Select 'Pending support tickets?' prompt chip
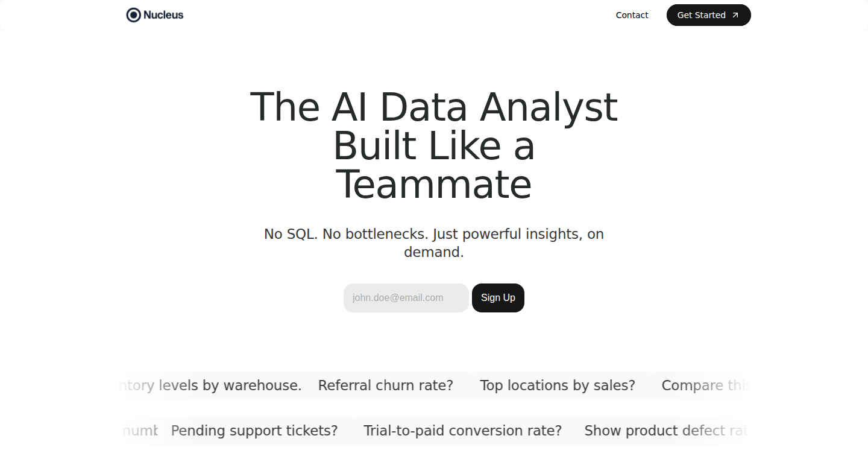Image resolution: width=868 pixels, height=459 pixels. tap(254, 431)
